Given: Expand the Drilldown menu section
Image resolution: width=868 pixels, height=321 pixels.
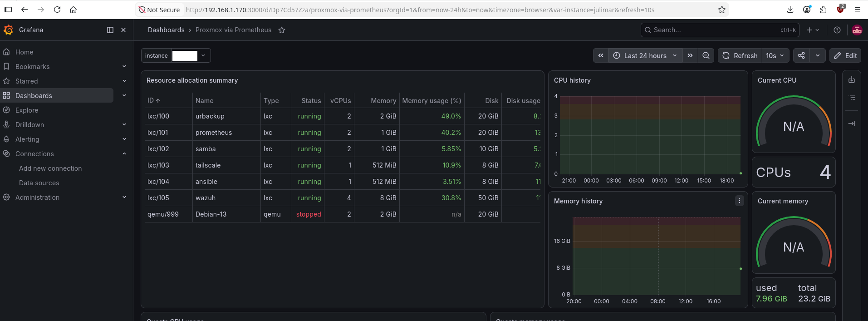Looking at the screenshot, I should (x=124, y=124).
